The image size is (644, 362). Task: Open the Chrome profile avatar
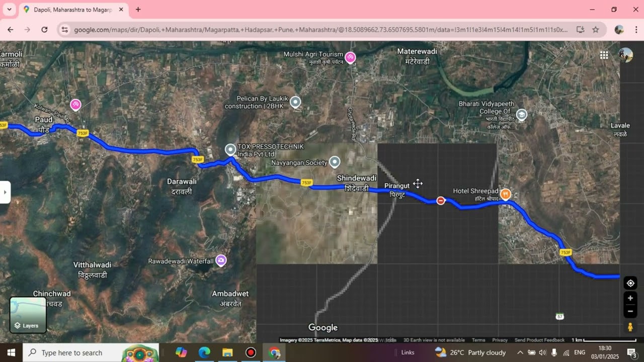tap(619, 30)
